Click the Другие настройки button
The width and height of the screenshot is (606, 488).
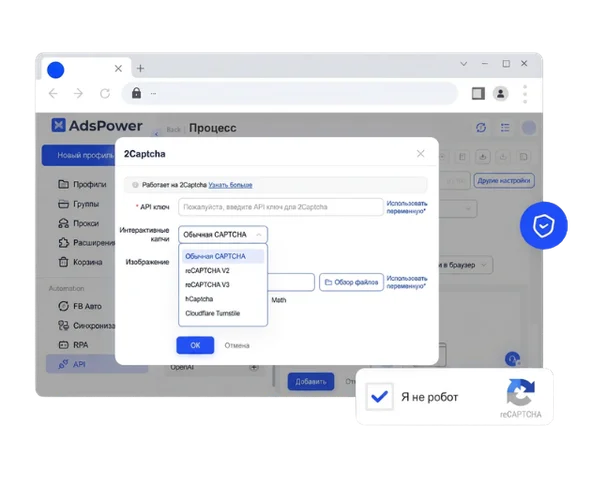click(504, 180)
